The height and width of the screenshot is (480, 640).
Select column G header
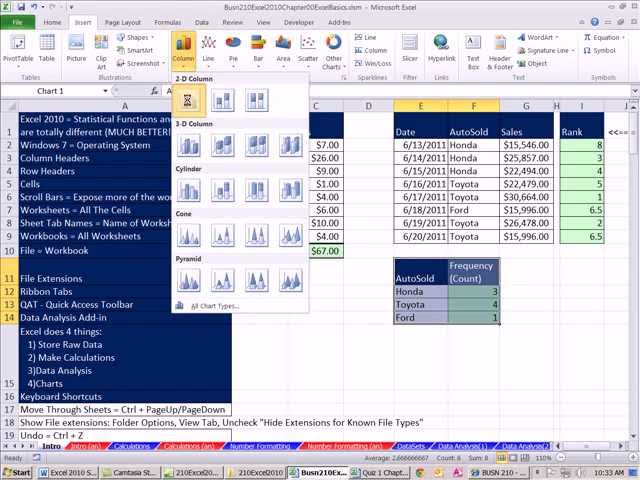(x=526, y=106)
